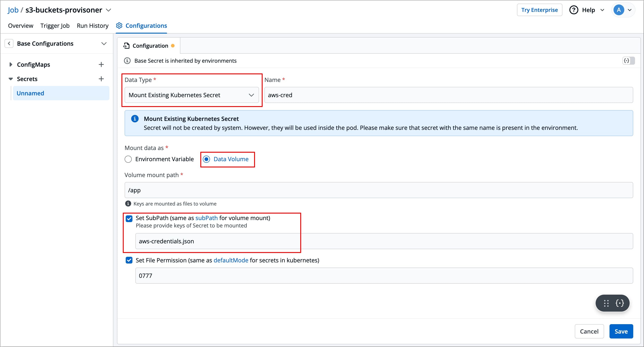The height and width of the screenshot is (347, 644).
Task: Open the Trigger Job tab
Action: click(x=55, y=26)
